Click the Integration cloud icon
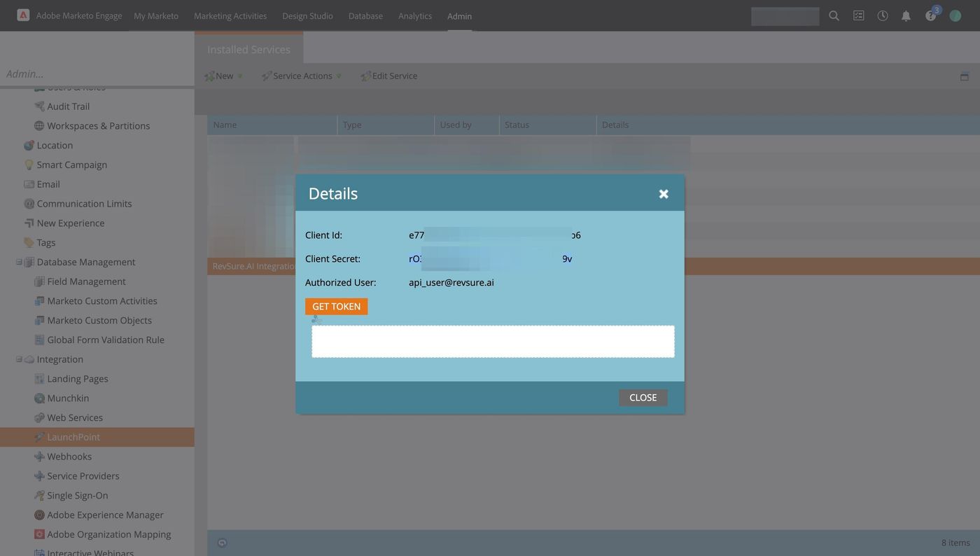 tap(29, 359)
